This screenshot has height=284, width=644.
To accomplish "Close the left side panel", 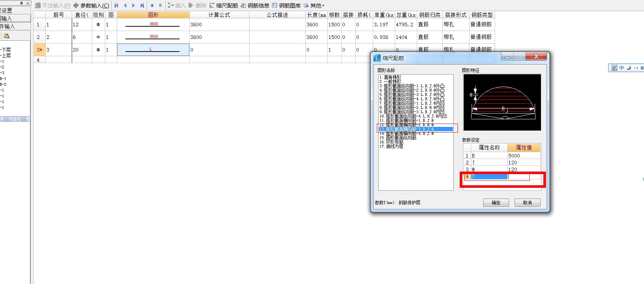I will pos(28,3).
